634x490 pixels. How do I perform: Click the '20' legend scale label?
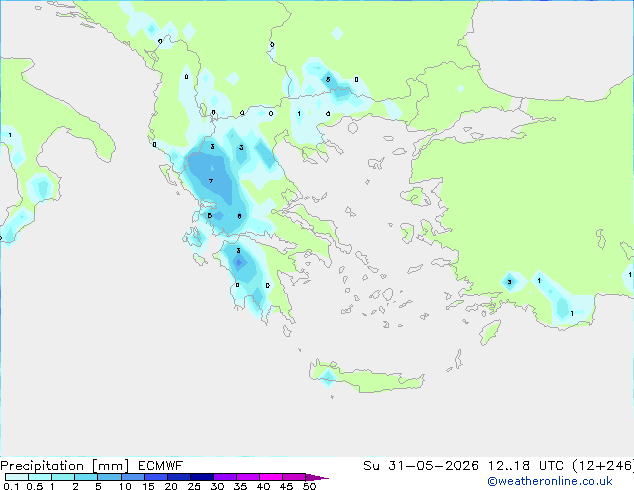(171, 486)
